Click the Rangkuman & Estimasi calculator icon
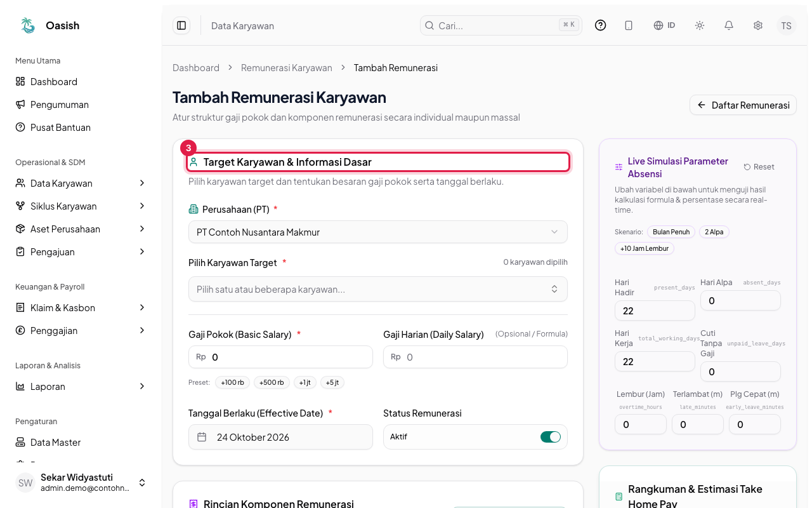Image resolution: width=812 pixels, height=508 pixels. tap(619, 497)
